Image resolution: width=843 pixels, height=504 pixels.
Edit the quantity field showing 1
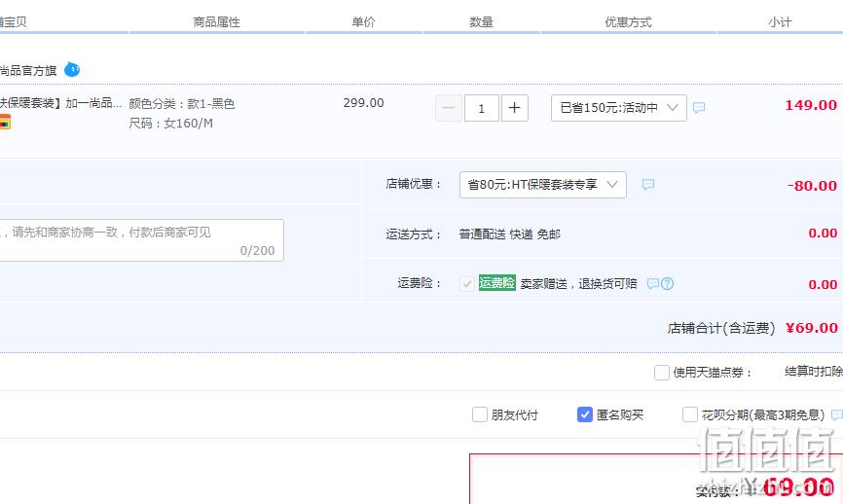point(482,108)
